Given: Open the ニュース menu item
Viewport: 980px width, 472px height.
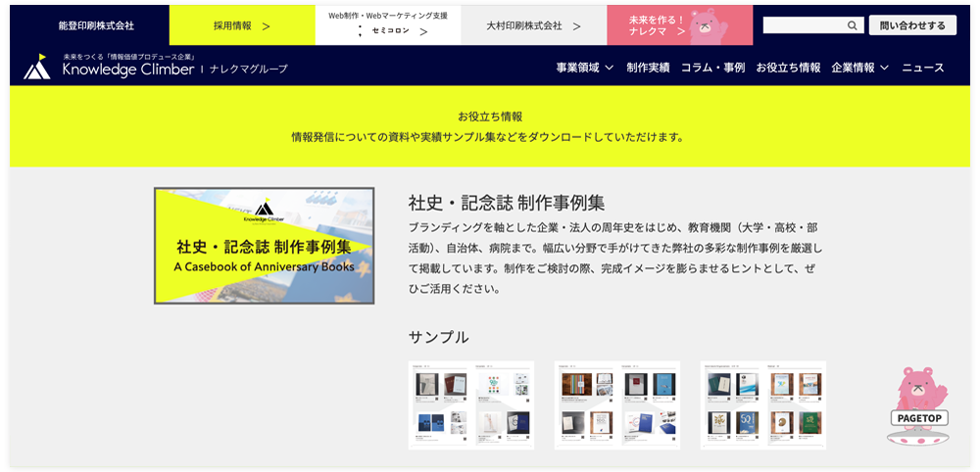Looking at the screenshot, I should coord(922,68).
